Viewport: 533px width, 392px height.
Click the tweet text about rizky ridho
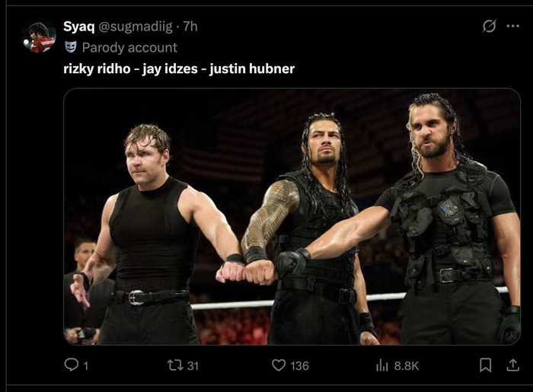coord(178,69)
